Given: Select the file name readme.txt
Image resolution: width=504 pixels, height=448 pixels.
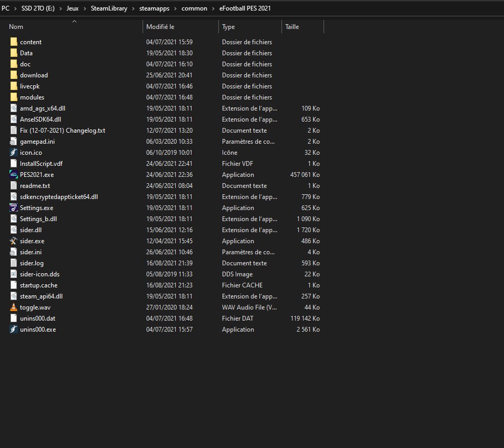Looking at the screenshot, I should [35, 185].
